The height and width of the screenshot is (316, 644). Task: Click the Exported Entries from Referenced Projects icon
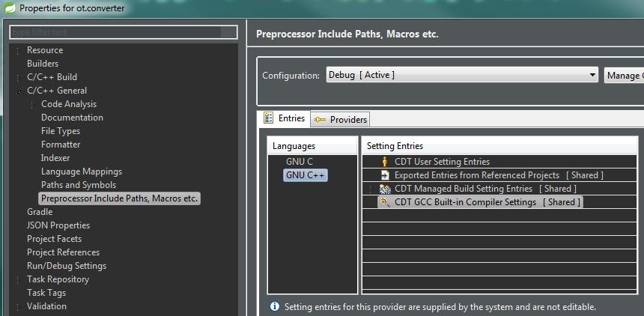click(385, 175)
